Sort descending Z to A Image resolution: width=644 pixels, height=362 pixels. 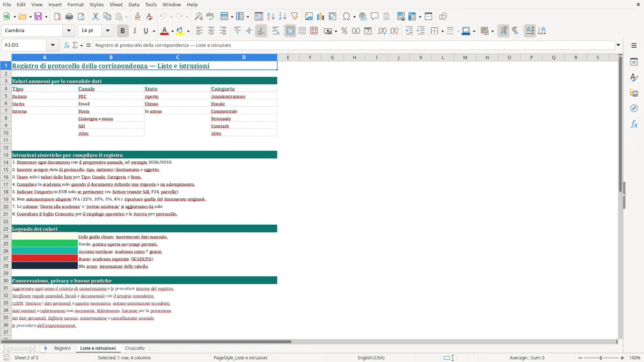282,17
